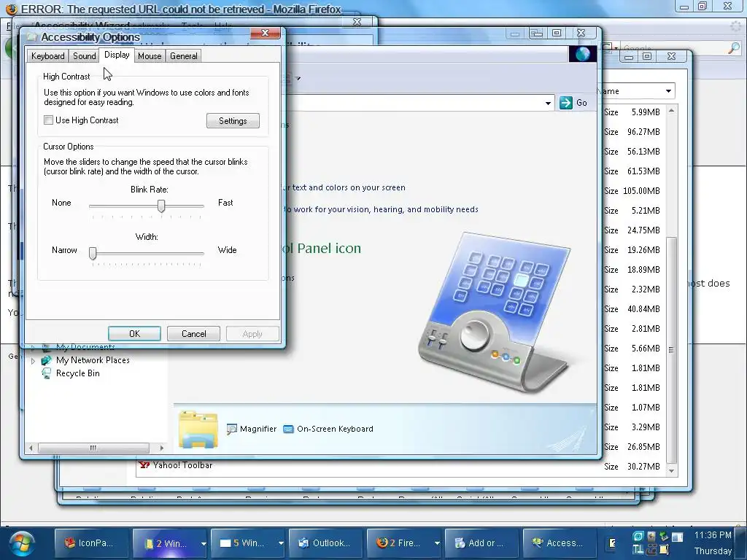
Task: Select the My Network Places tree item
Action: 93,360
